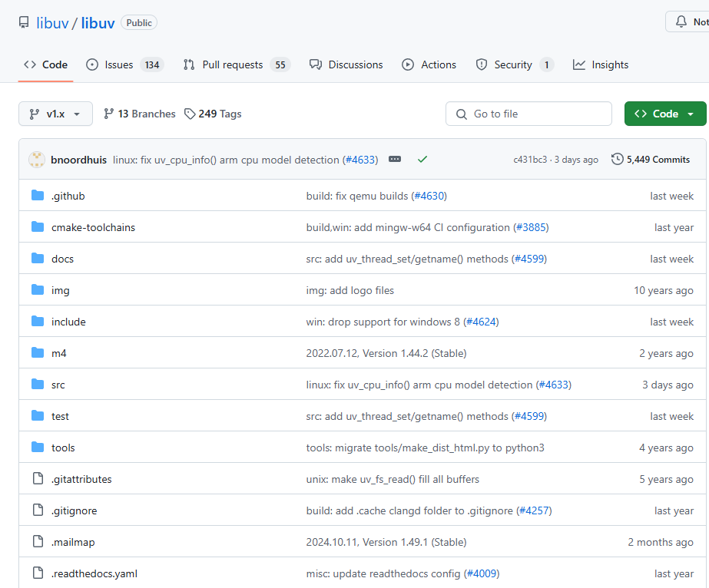Open PR #4599 in test row
Viewport: 709px width, 588px height.
tap(529, 416)
